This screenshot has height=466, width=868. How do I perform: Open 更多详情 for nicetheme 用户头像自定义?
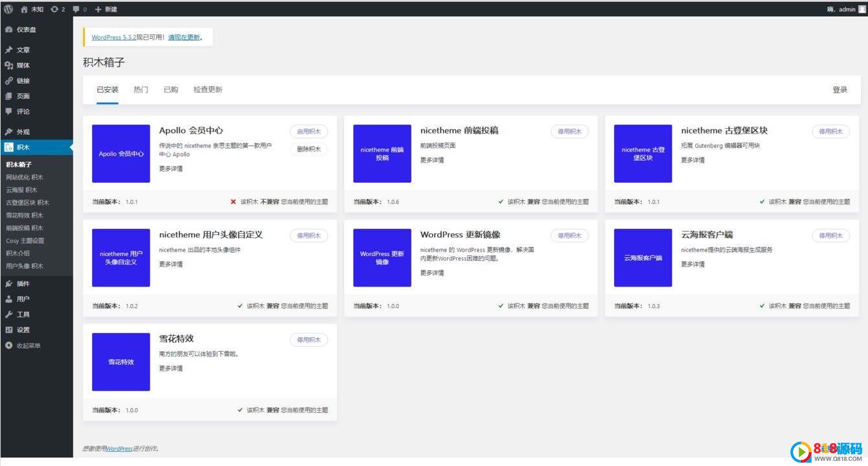(x=171, y=264)
